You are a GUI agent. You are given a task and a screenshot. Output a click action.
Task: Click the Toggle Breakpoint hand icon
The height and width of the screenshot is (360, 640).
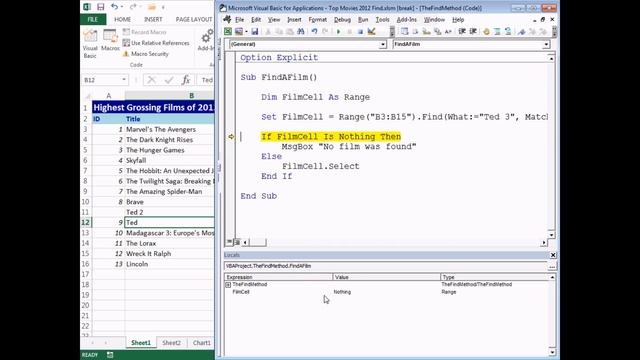(486, 31)
